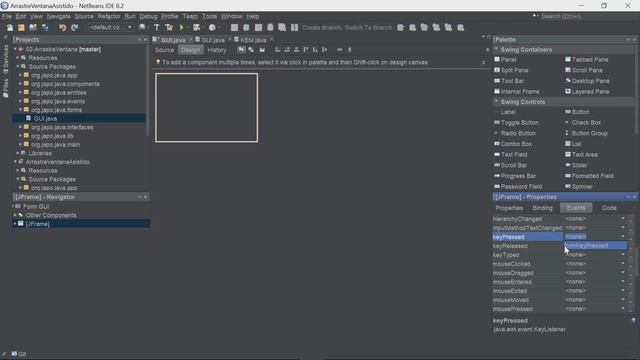Select the Panel component in Palette
Screen dimensions: 640x360
point(505,60)
